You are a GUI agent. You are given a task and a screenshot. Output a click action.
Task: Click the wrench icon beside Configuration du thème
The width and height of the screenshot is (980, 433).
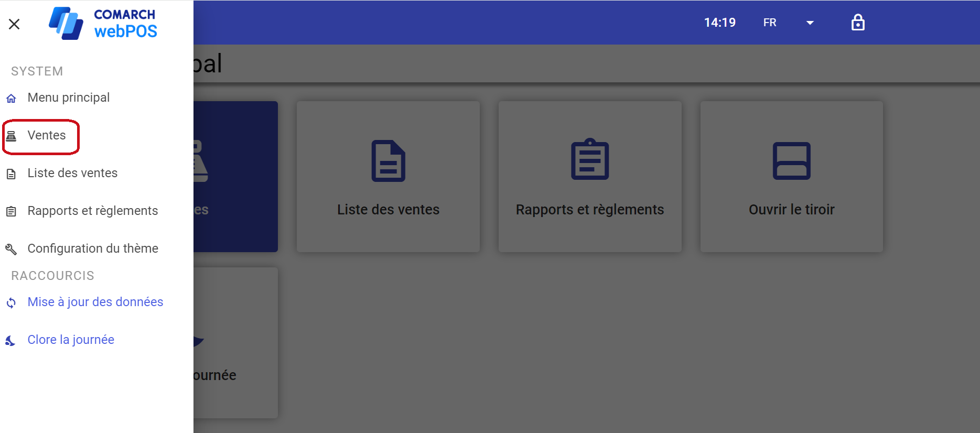point(11,249)
